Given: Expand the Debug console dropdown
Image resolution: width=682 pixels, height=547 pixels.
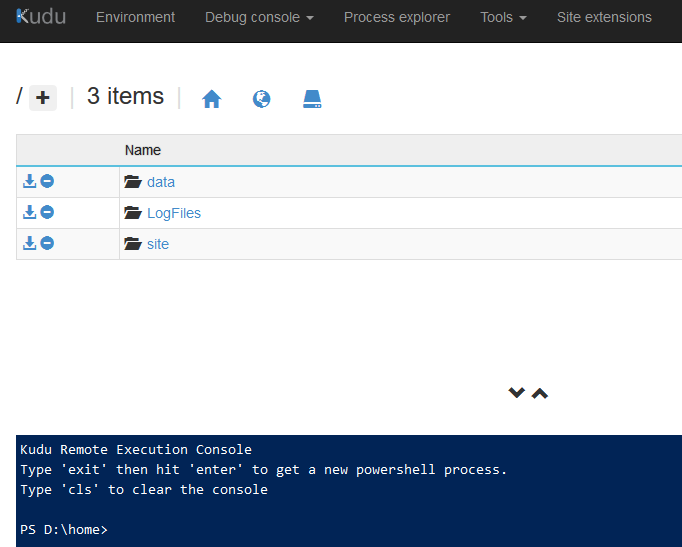Looking at the screenshot, I should pos(259,17).
